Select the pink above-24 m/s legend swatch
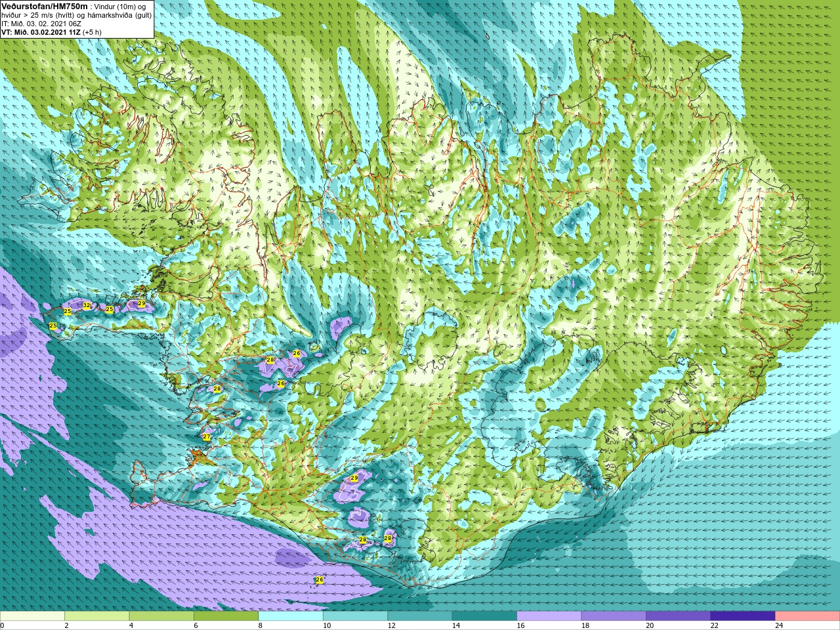The width and height of the screenshot is (840, 630). click(x=808, y=616)
